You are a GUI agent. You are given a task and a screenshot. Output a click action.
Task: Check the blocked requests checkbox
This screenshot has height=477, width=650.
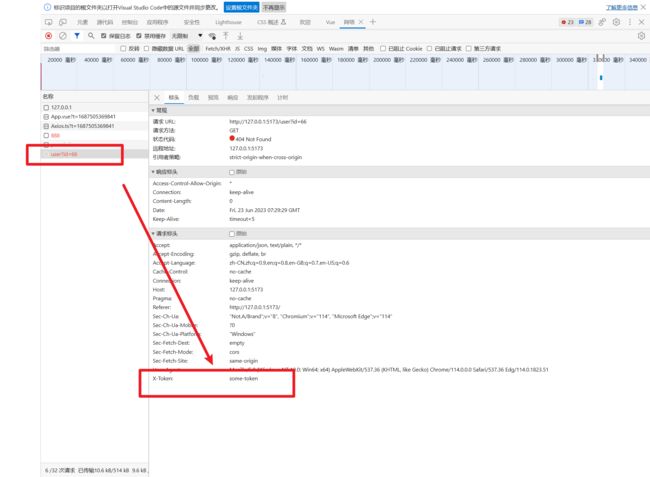[429, 48]
